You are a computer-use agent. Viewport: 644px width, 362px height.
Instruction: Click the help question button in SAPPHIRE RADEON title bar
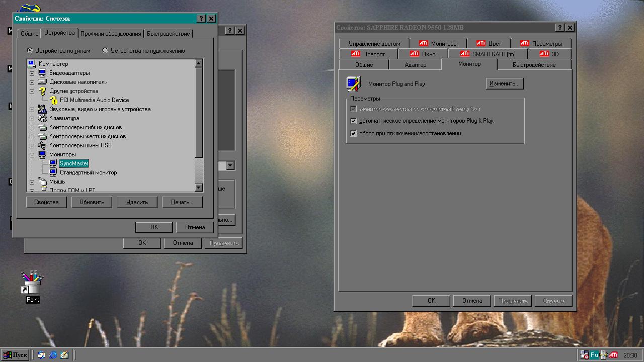coord(560,28)
